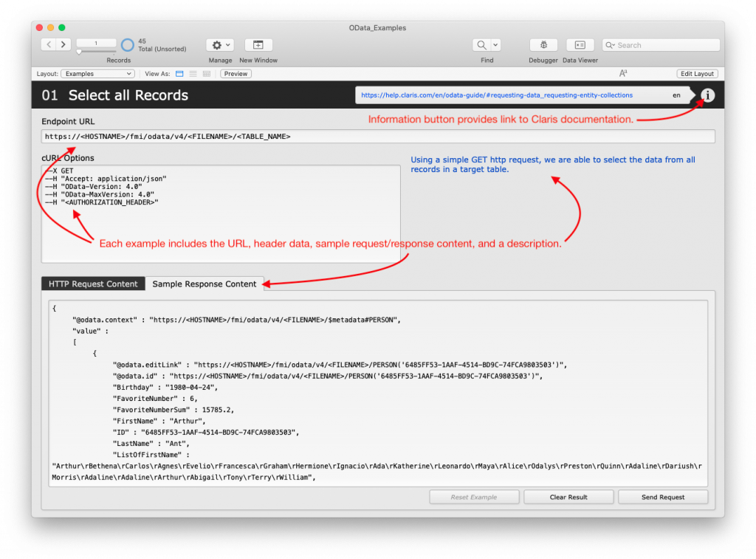Screen dimensions: 756x559
Task: Open the Script Debugger
Action: point(543,45)
